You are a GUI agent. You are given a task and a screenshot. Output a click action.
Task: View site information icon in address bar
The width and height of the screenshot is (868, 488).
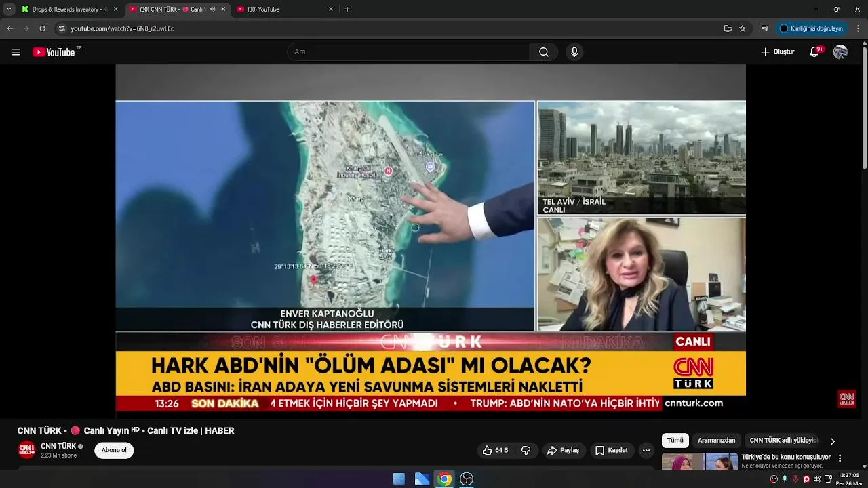click(62, 28)
